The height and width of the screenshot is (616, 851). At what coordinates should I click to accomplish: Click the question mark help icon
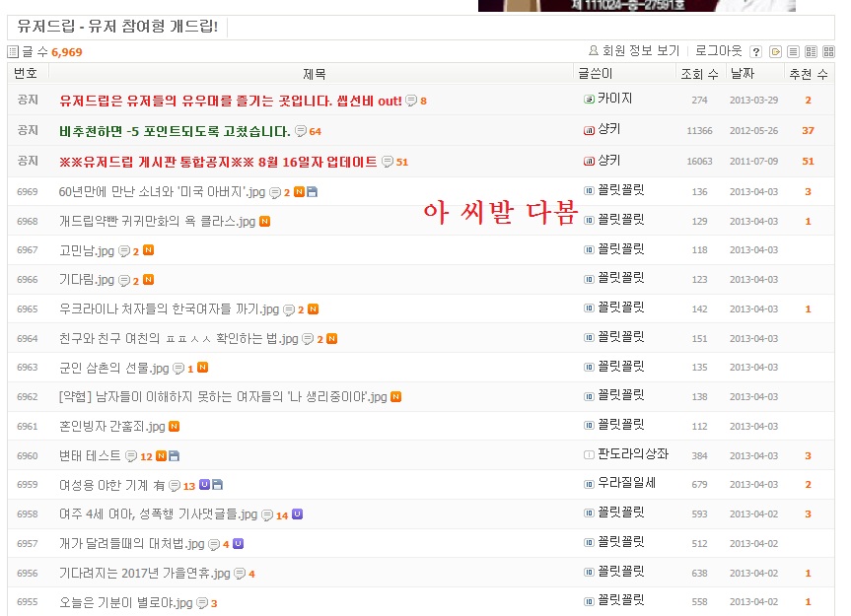(x=755, y=52)
